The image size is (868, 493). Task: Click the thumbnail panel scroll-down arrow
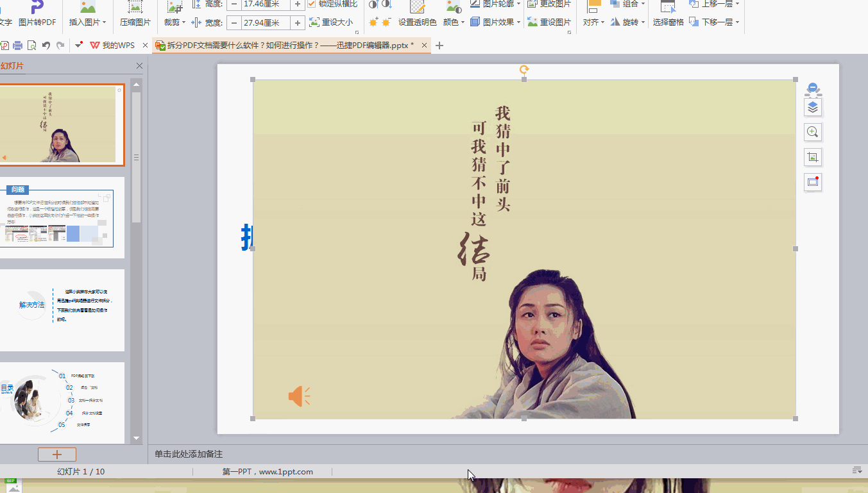click(136, 439)
